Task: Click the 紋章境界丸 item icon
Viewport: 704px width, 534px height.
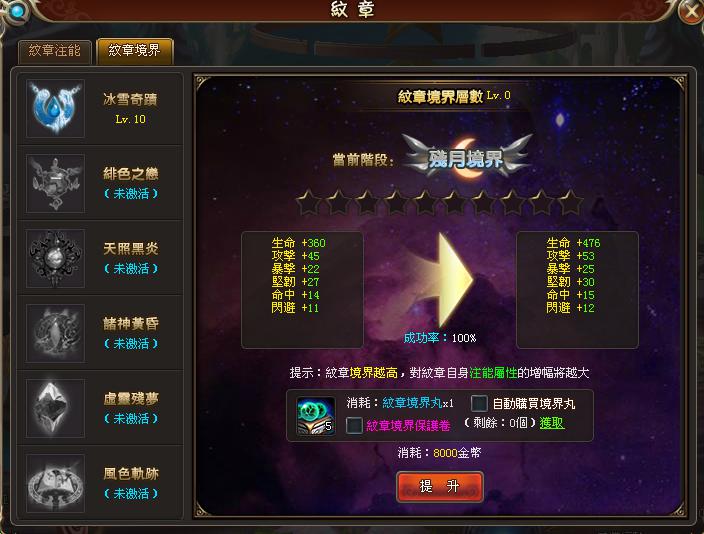Action: coord(316,415)
